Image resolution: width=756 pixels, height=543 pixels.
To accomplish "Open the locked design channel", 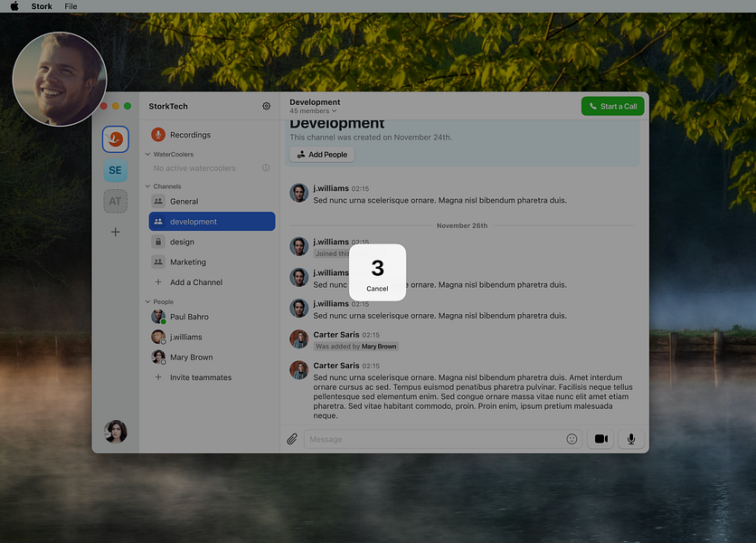I will tap(213, 242).
